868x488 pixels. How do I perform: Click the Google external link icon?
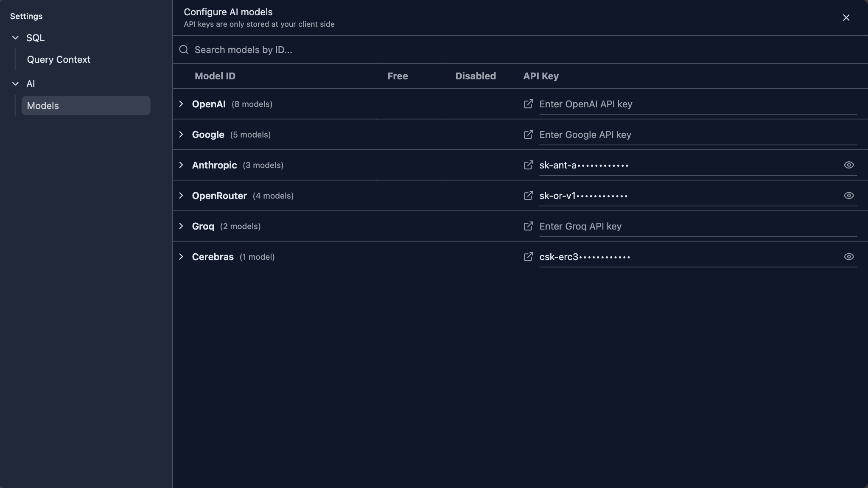click(x=528, y=135)
